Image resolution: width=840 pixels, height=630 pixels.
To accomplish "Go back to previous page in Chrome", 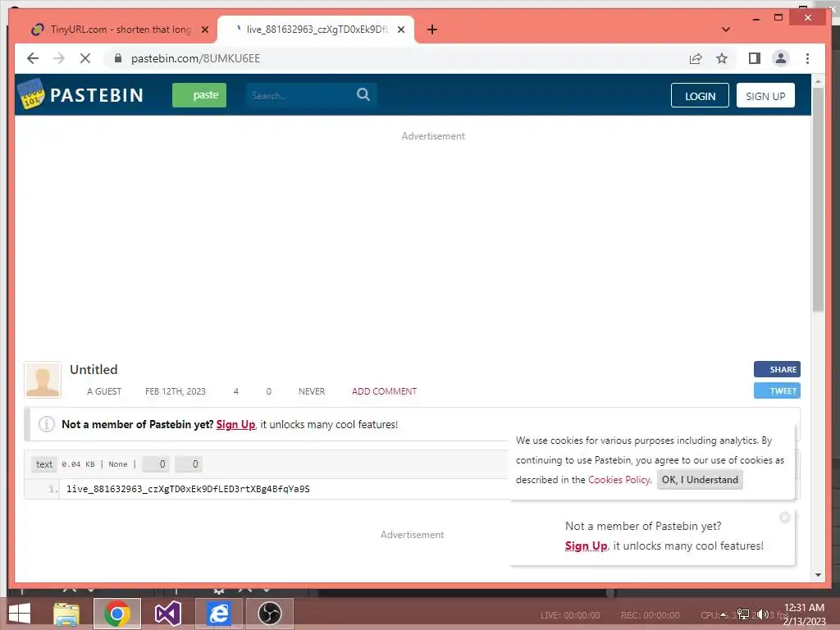I will 33,58.
